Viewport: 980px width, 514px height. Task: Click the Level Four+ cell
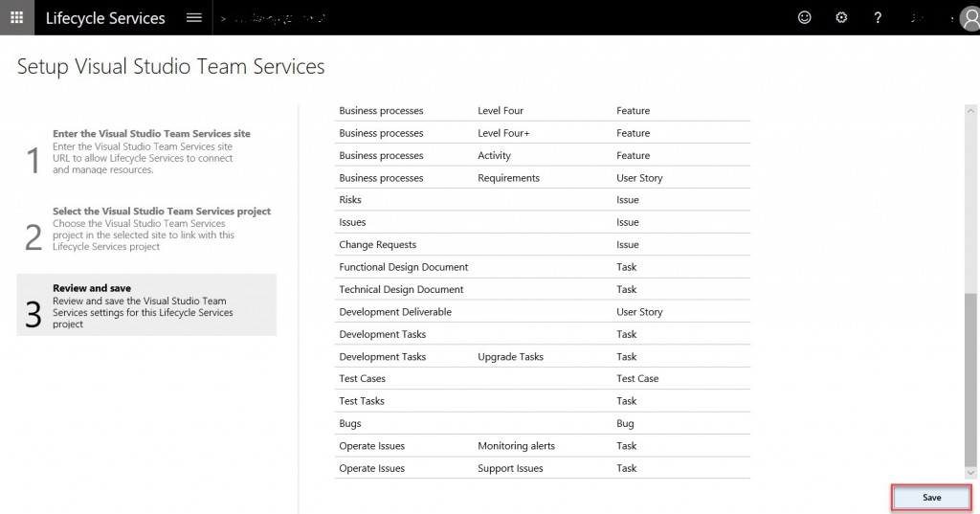click(503, 133)
